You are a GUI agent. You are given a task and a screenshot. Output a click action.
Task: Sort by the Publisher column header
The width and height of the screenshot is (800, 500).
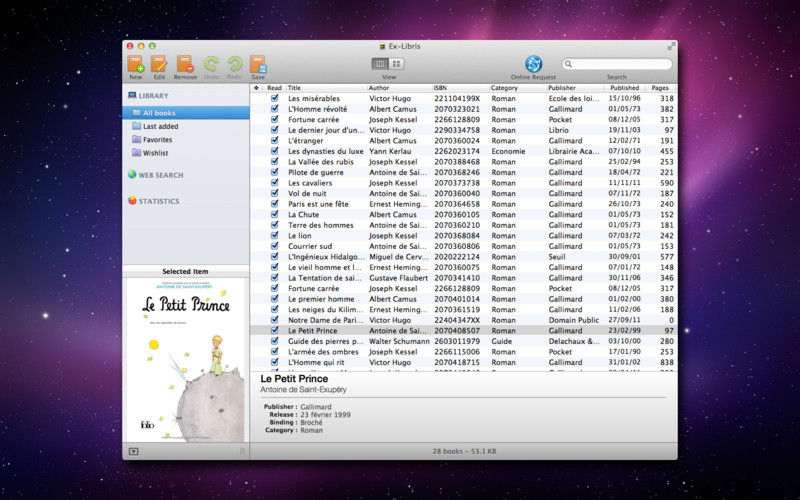pyautogui.click(x=576, y=88)
